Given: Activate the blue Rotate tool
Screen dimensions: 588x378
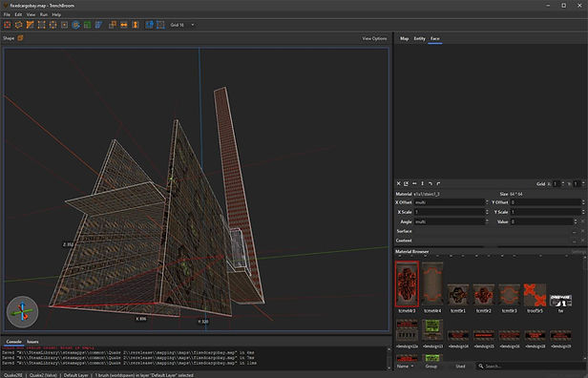Looking at the screenshot, I should coord(75,25).
